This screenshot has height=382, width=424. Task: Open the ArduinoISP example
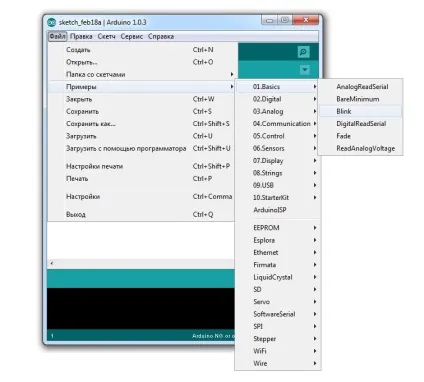(277, 210)
